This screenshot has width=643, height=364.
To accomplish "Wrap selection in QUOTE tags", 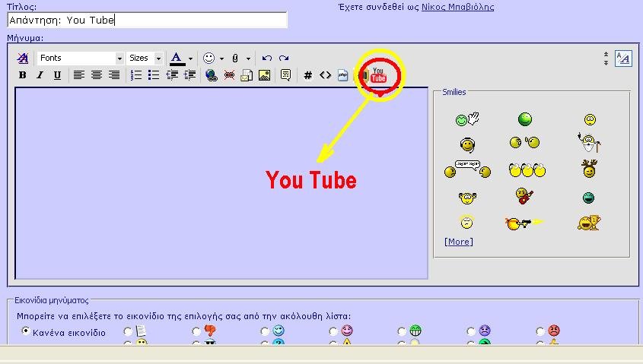I will [x=285, y=75].
